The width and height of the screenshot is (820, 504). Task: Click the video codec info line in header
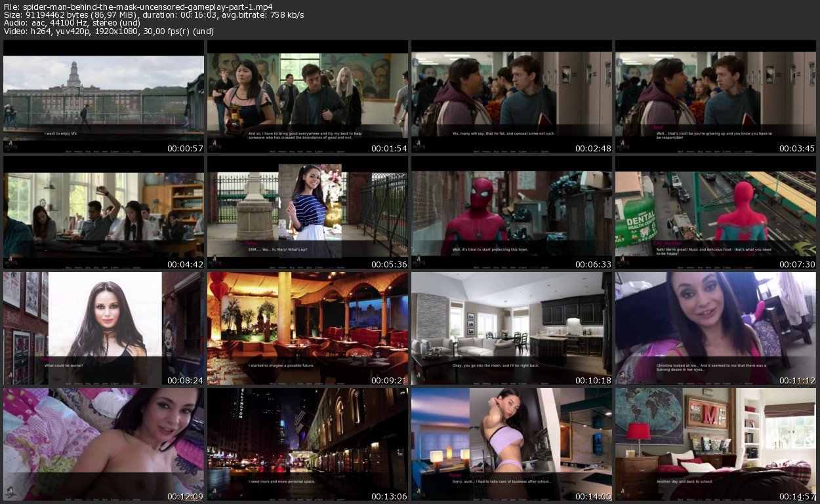coord(109,31)
